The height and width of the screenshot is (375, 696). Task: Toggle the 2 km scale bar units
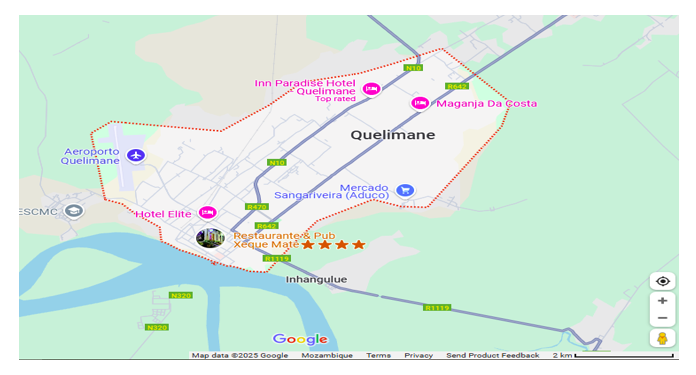pyautogui.click(x=613, y=355)
